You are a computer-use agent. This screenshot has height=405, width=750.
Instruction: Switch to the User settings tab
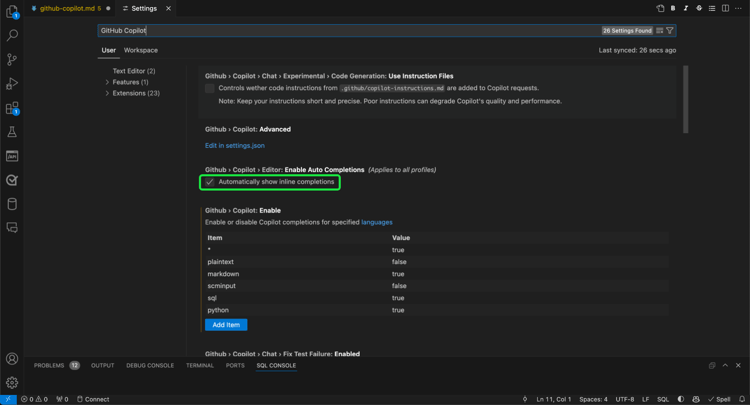coord(109,50)
